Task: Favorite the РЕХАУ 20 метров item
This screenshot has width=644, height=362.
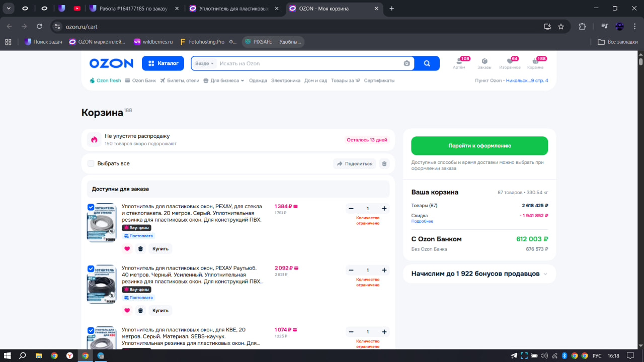Action: 127,248
